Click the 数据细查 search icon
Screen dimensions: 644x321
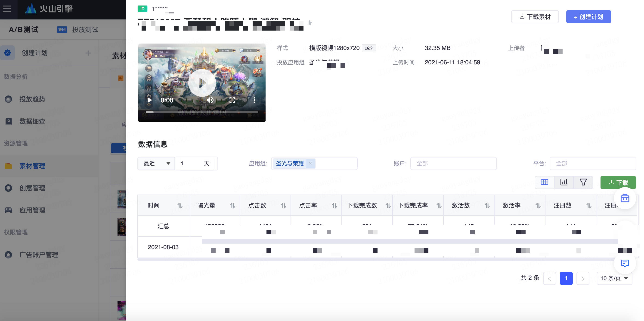click(x=9, y=121)
